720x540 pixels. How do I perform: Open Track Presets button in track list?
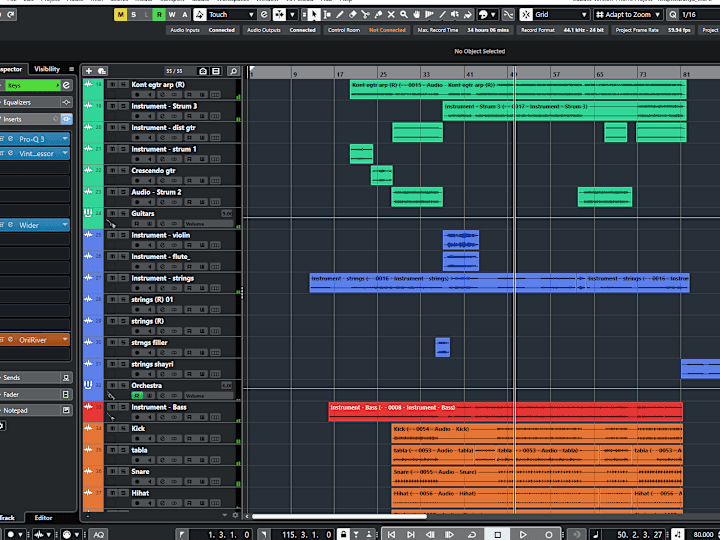pyautogui.click(x=102, y=71)
